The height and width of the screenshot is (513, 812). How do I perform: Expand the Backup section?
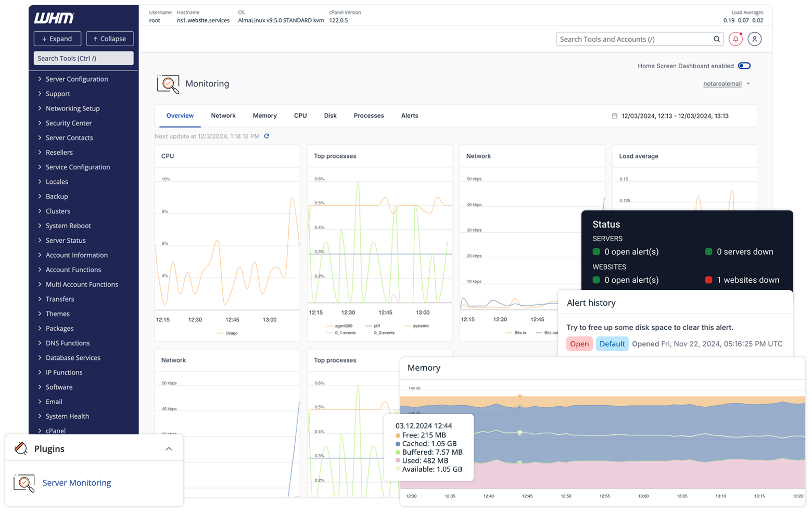56,196
